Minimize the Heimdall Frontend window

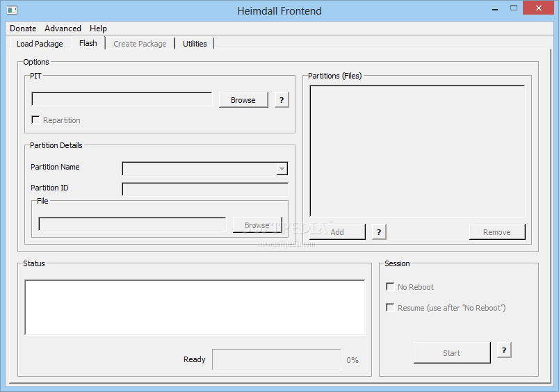tap(495, 9)
